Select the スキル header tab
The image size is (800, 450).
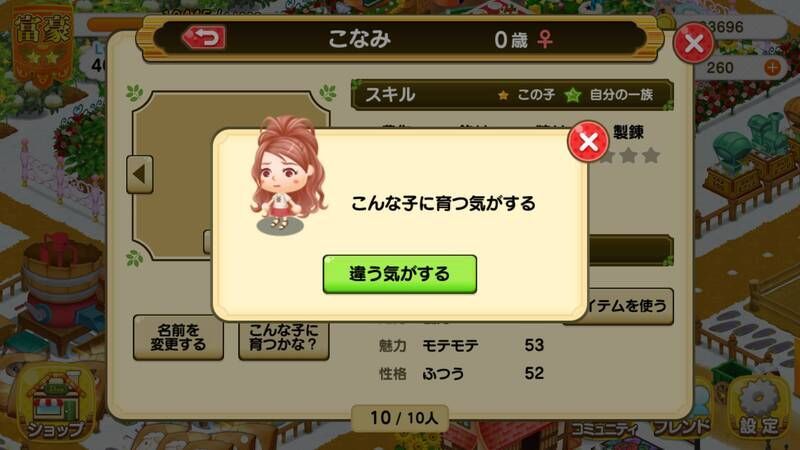click(x=390, y=95)
